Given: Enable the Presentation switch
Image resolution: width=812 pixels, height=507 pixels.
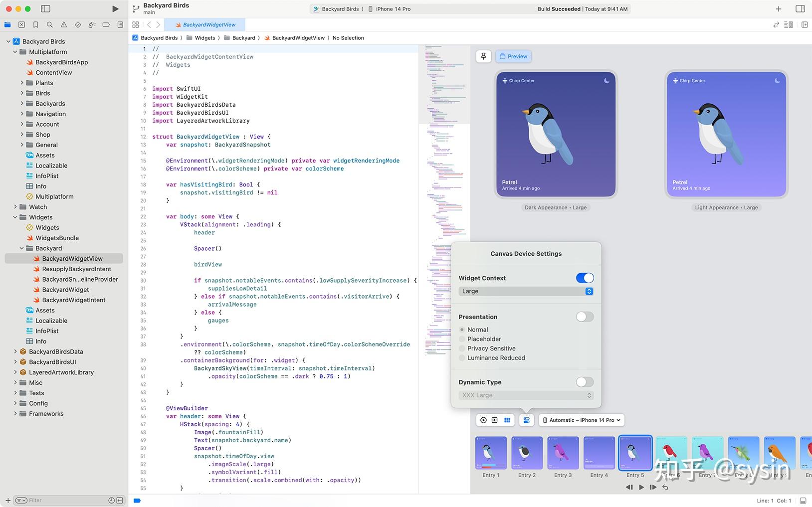Looking at the screenshot, I should coord(584,317).
